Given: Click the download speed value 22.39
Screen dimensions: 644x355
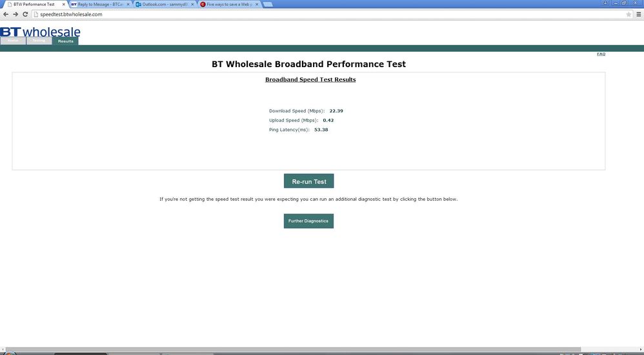Looking at the screenshot, I should [336, 111].
